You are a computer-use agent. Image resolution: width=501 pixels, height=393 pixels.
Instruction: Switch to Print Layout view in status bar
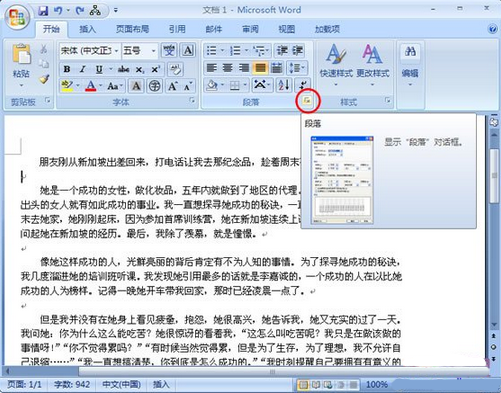(x=303, y=385)
